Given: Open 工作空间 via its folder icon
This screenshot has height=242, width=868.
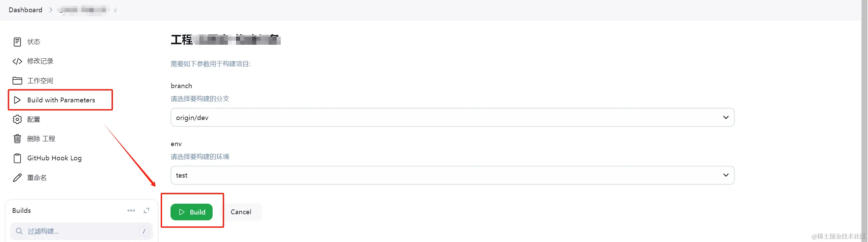Looking at the screenshot, I should (x=17, y=81).
